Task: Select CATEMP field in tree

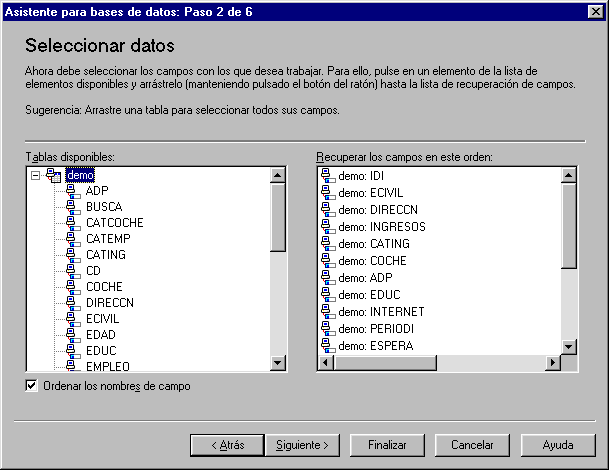Action: tap(108, 238)
